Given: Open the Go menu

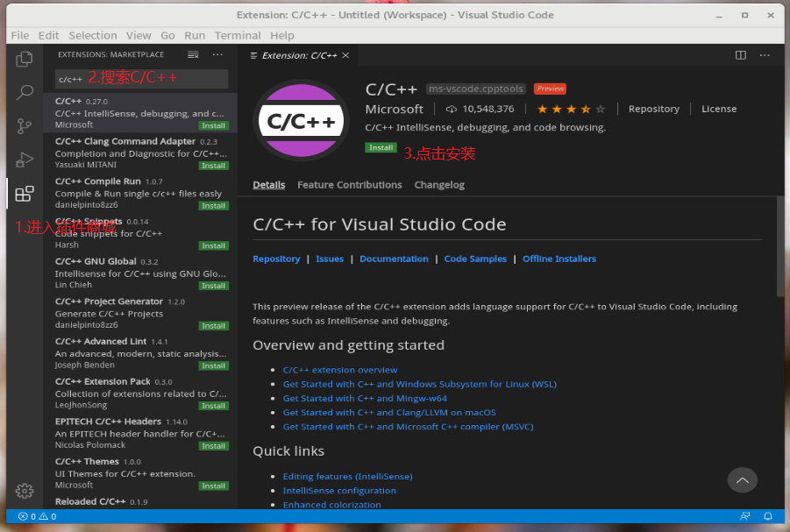Looking at the screenshot, I should [x=167, y=35].
